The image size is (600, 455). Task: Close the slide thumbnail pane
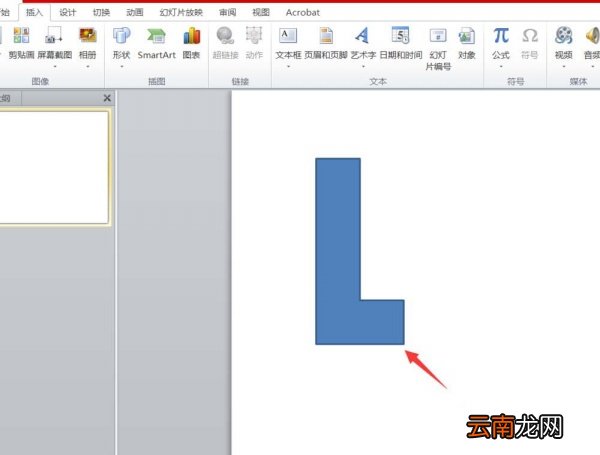[107, 98]
